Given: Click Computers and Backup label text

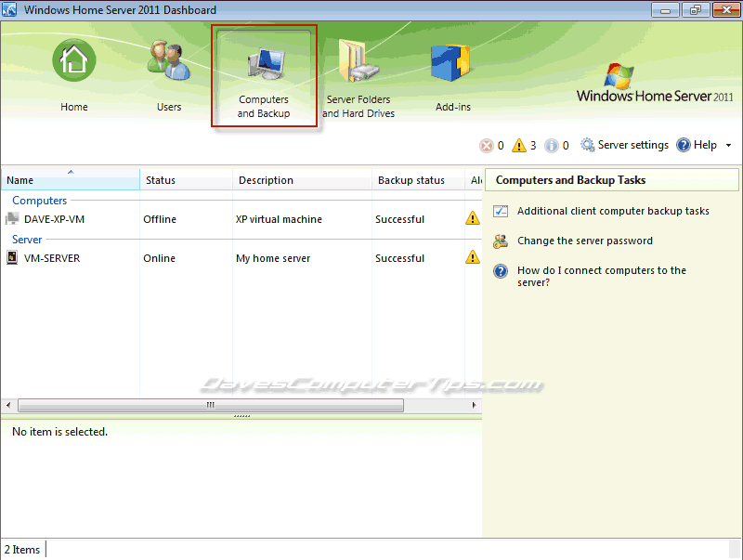Looking at the screenshot, I should (x=264, y=106).
